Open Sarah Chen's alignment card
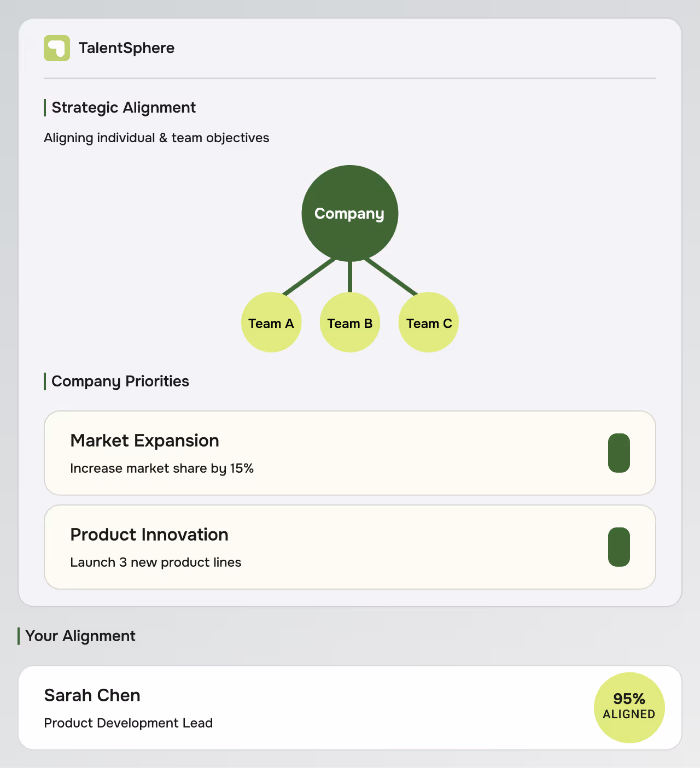 click(350, 708)
